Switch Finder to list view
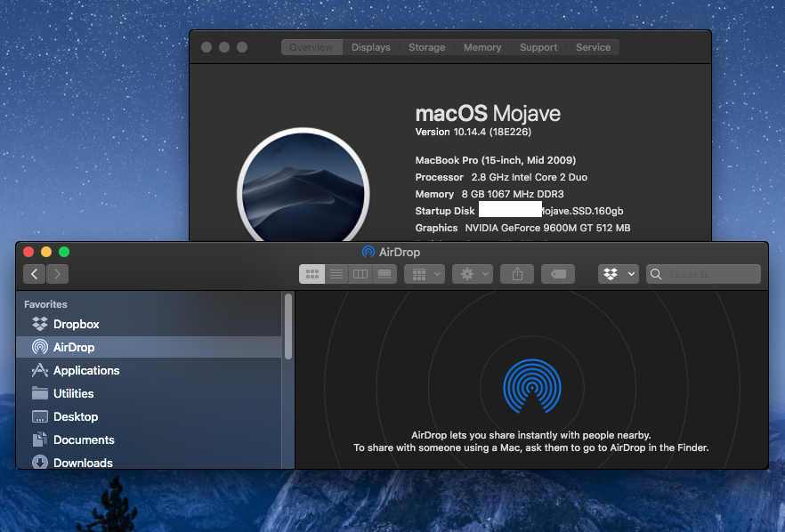The image size is (785, 532). (336, 274)
